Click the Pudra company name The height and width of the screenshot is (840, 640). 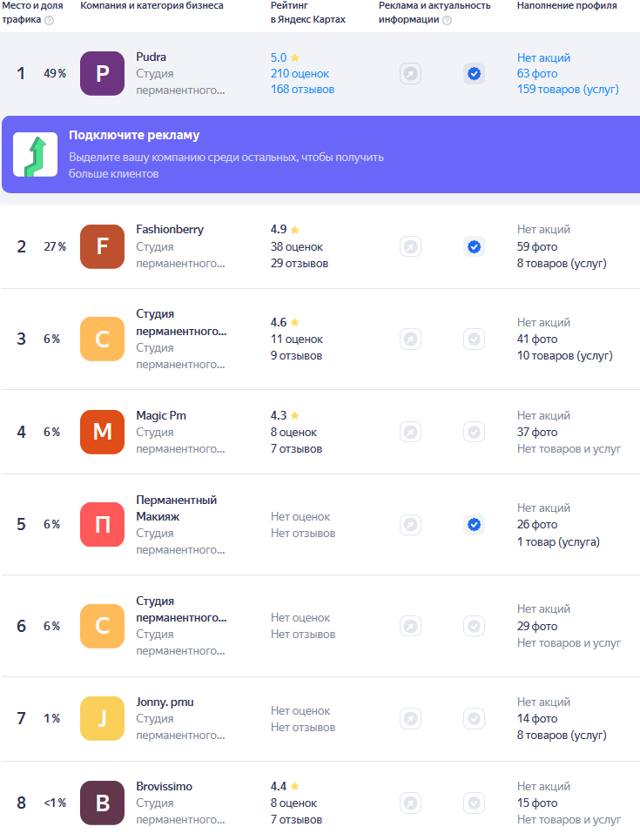(x=152, y=57)
